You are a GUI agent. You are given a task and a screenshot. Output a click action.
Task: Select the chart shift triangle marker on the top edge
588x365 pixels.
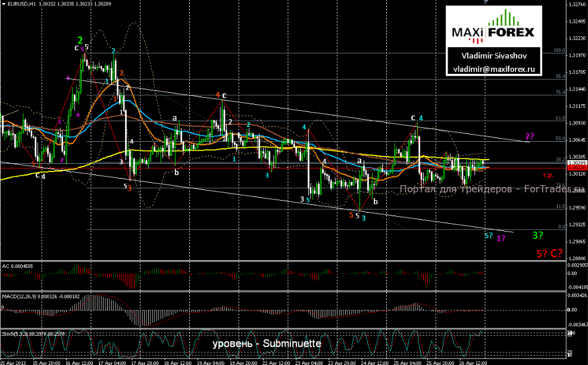(486, 2)
